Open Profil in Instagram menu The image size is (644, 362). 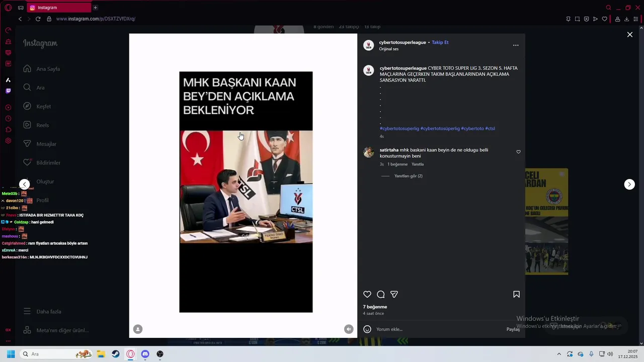(x=42, y=200)
